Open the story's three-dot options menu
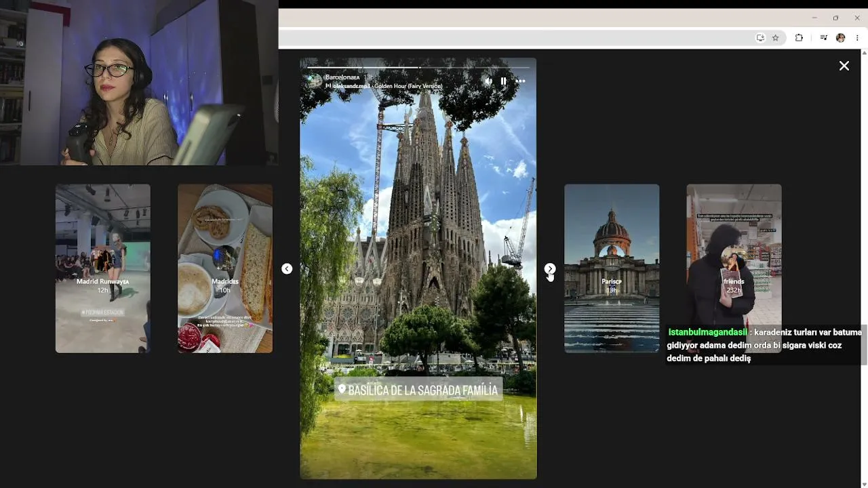Viewport: 868px width, 488px height. click(x=520, y=81)
